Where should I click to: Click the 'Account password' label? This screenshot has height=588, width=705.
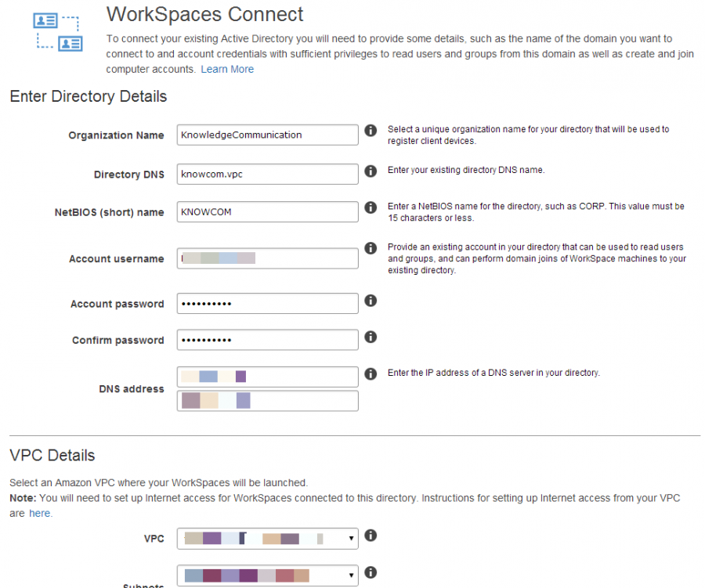[x=117, y=304]
